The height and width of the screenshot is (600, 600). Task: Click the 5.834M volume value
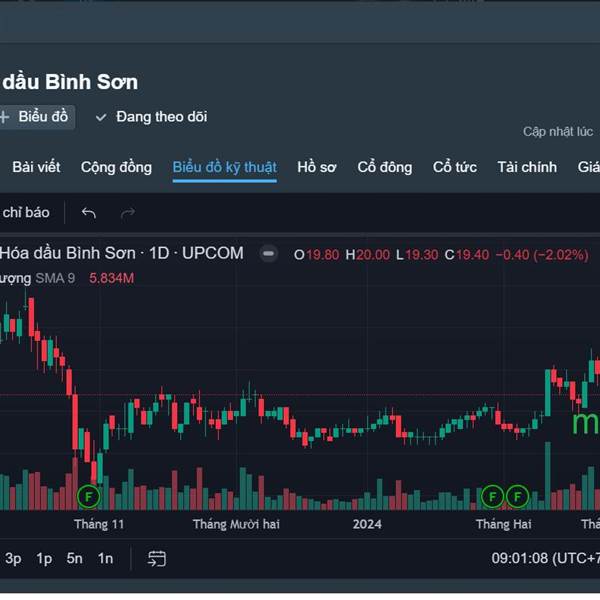[112, 278]
